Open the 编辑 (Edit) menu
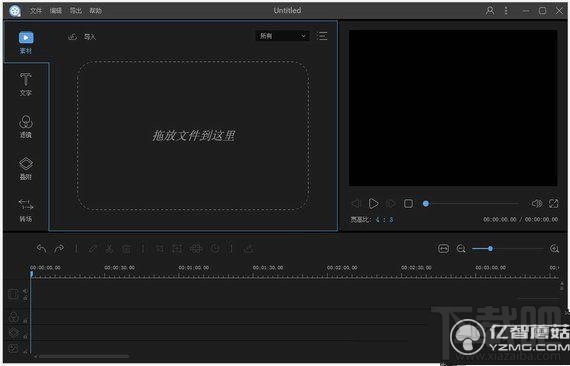 [x=56, y=11]
